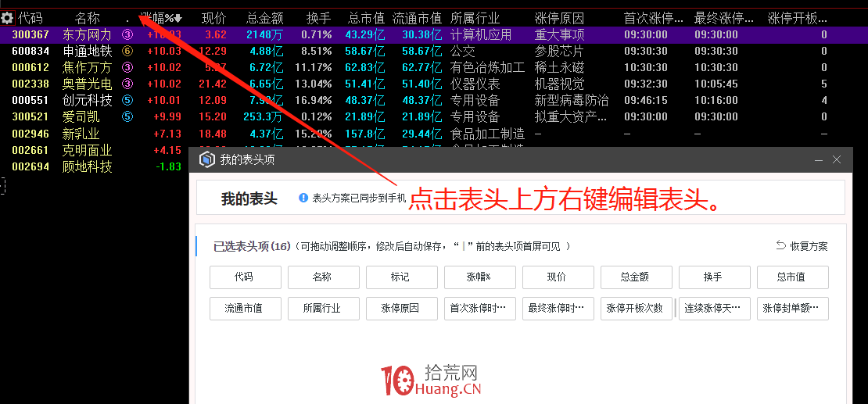Click stock name 克明面业

tap(87, 150)
